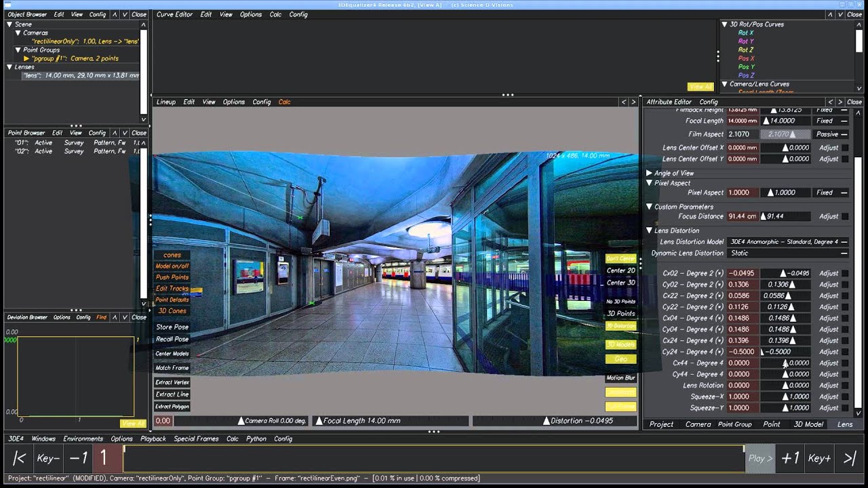Jump to the first frame
The image size is (868, 488).
pyautogui.click(x=19, y=458)
